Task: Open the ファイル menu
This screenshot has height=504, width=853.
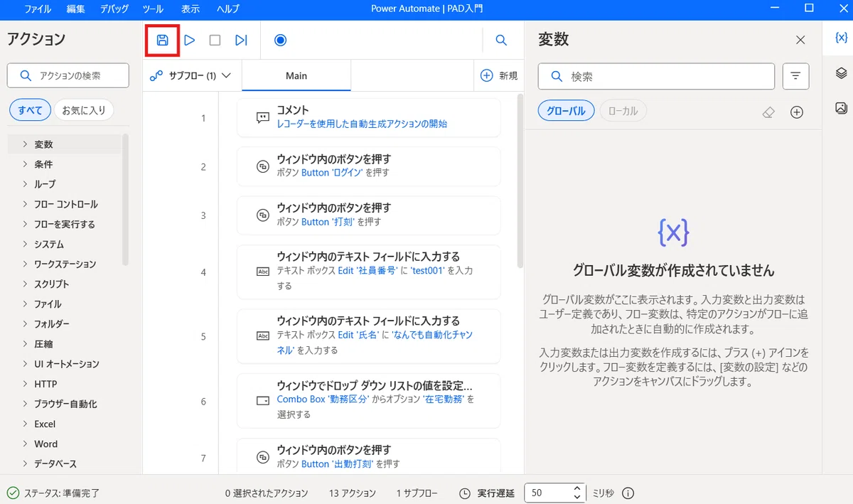Action: tap(38, 9)
